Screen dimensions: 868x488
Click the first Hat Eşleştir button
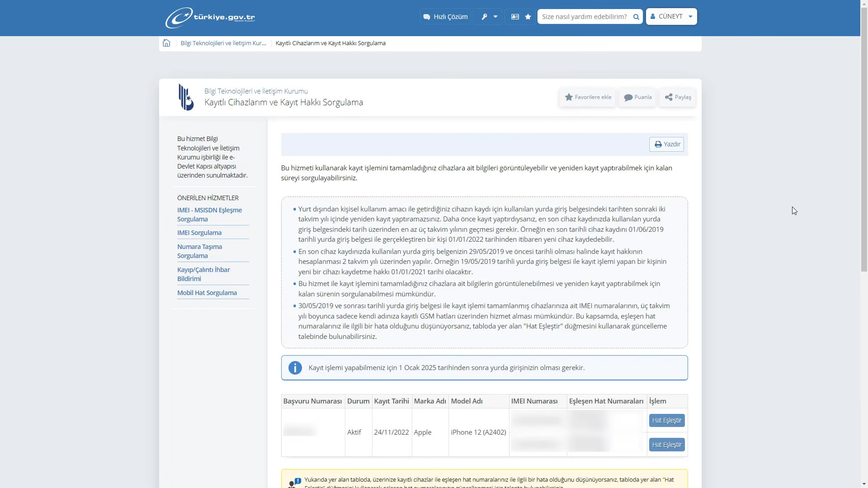click(667, 420)
